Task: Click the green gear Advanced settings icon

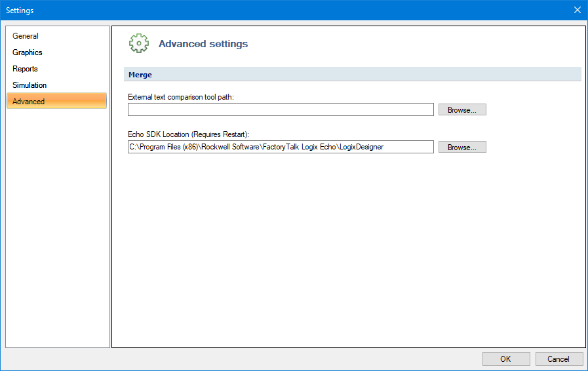Action: 139,43
